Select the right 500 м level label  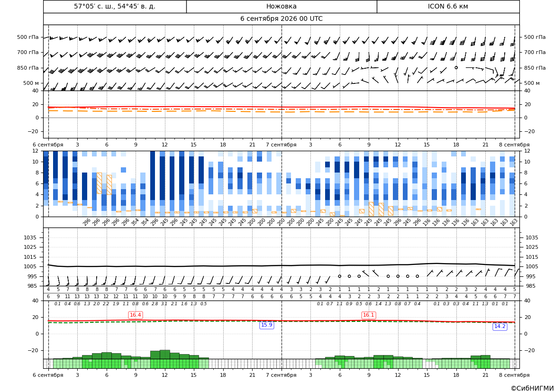click(531, 83)
